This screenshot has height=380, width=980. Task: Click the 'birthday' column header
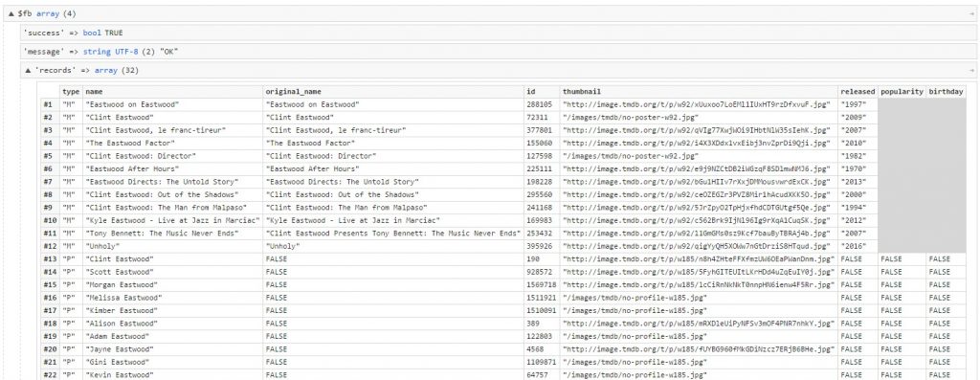pos(946,91)
